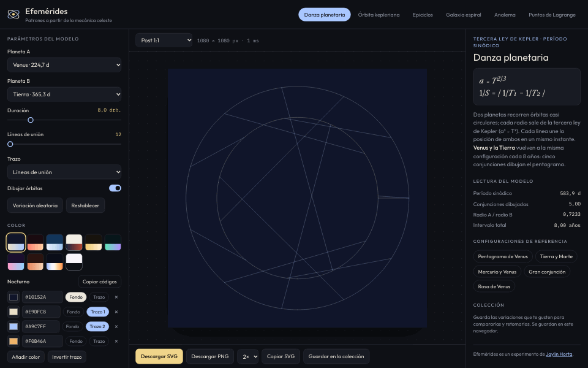This screenshot has width=588, height=368.
Task: Select the dark, white and orange palette
Action: point(55,262)
